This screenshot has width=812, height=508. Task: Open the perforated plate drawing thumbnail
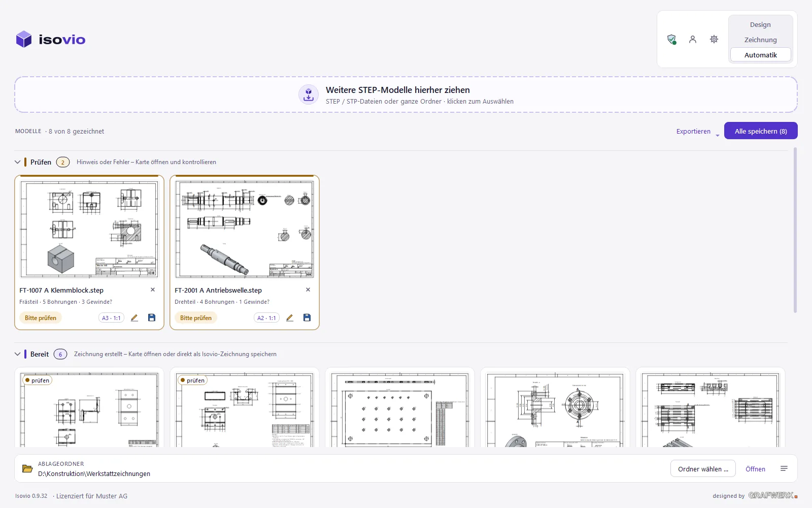click(400, 409)
